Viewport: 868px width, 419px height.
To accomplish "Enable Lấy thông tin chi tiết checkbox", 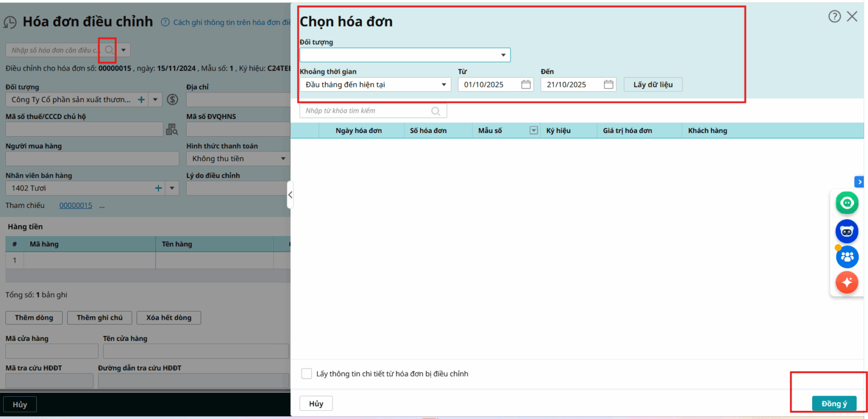I will tap(307, 373).
